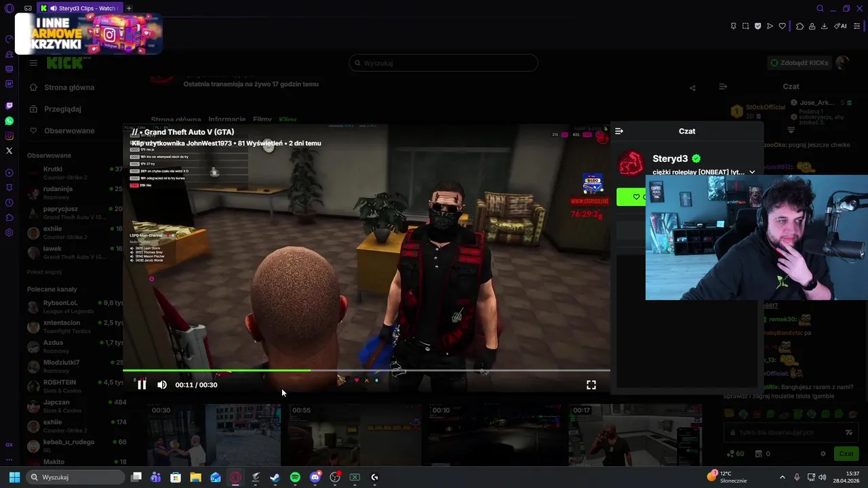Open the Opera extensions cube icon
This screenshot has height=488, width=868.
(800, 26)
